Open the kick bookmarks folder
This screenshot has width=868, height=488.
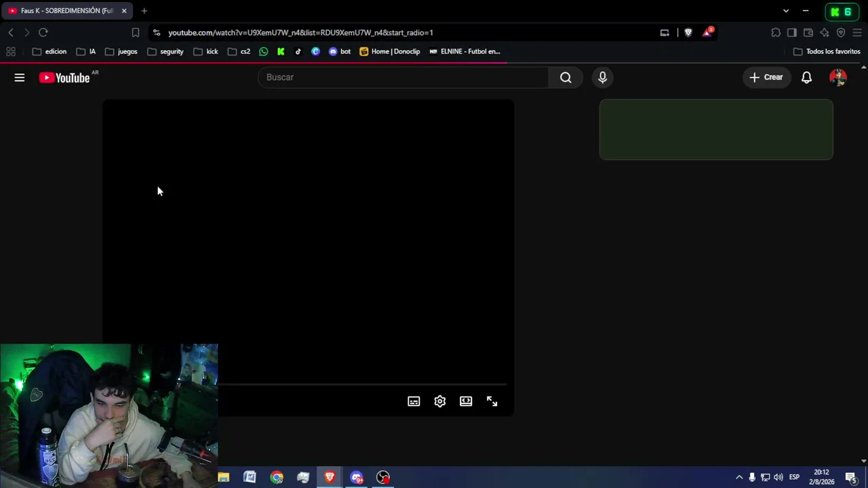click(205, 52)
